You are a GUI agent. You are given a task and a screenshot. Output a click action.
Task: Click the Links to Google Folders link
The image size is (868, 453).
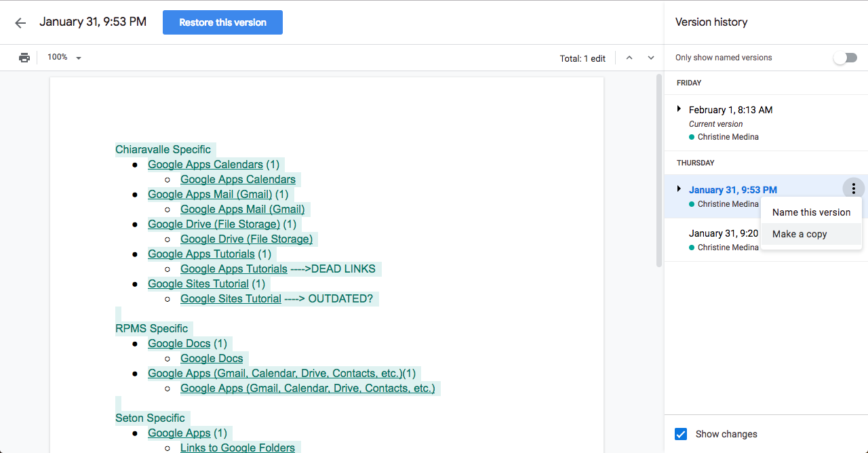[237, 448]
